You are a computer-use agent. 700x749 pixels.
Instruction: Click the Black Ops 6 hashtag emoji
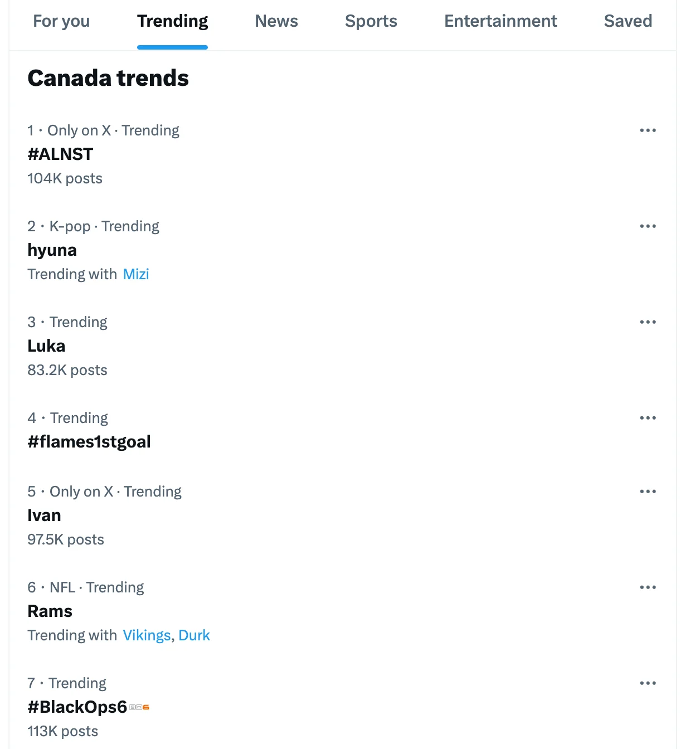click(139, 707)
